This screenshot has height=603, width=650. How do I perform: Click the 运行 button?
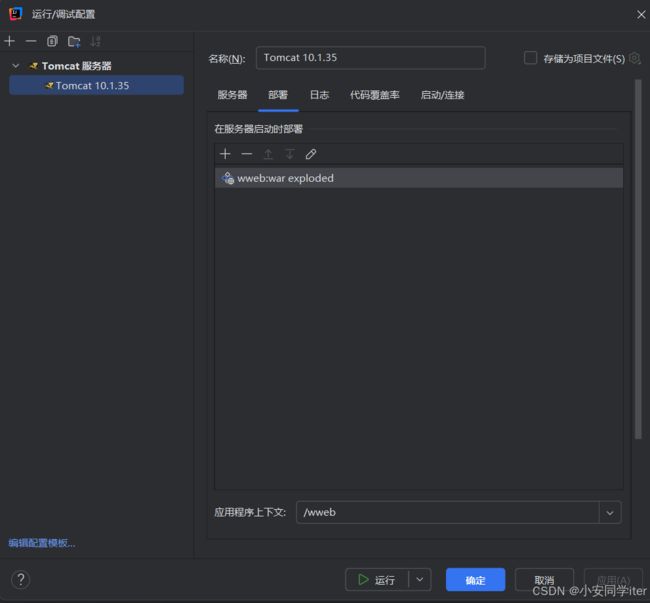tap(376, 579)
